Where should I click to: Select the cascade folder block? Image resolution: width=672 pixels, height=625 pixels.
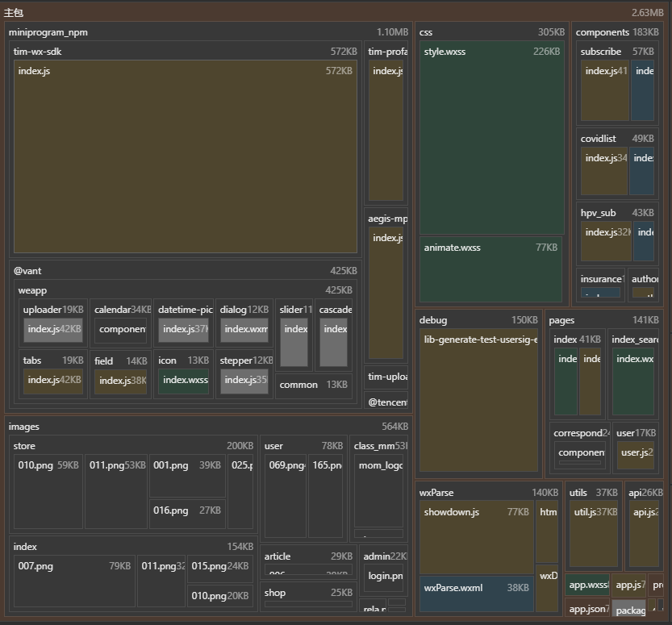click(x=333, y=335)
